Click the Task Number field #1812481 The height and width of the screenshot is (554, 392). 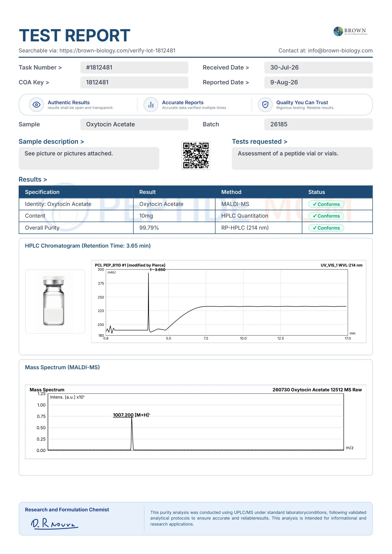134,68
